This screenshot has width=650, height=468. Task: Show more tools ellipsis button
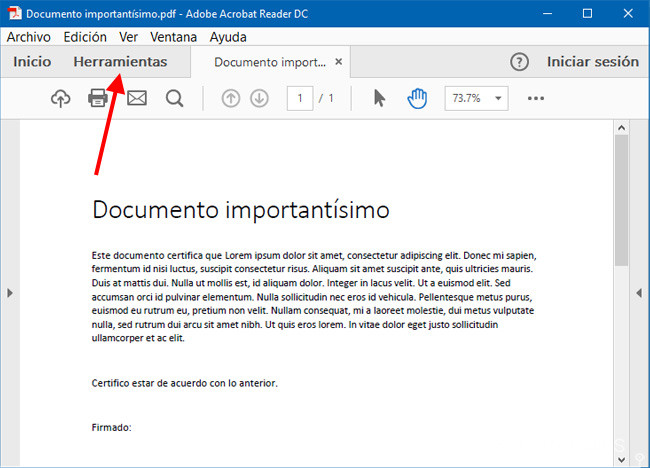click(536, 98)
